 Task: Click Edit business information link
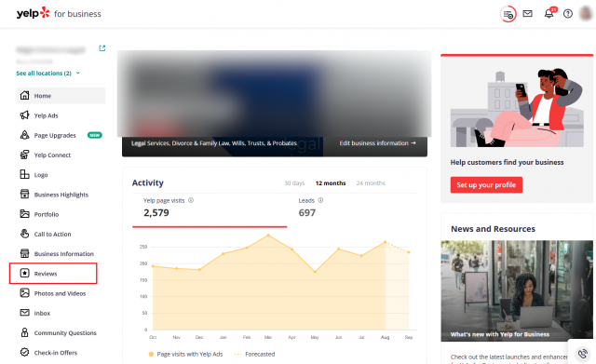click(x=377, y=143)
